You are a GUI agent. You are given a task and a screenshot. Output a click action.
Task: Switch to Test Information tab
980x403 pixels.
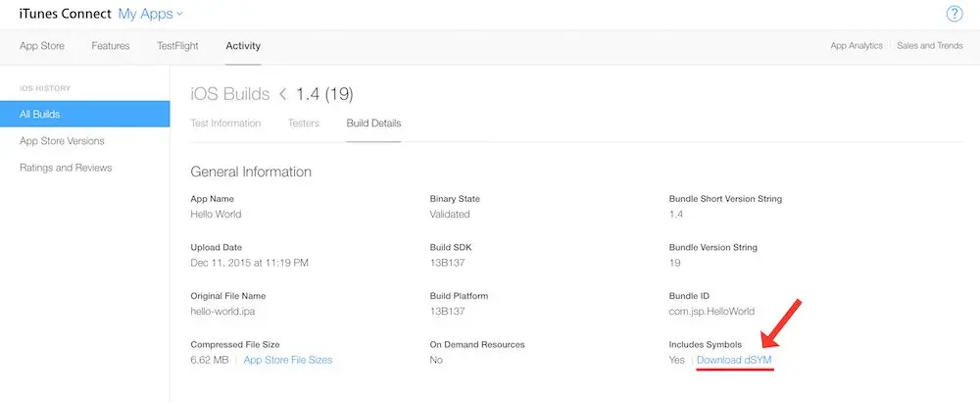pos(225,124)
